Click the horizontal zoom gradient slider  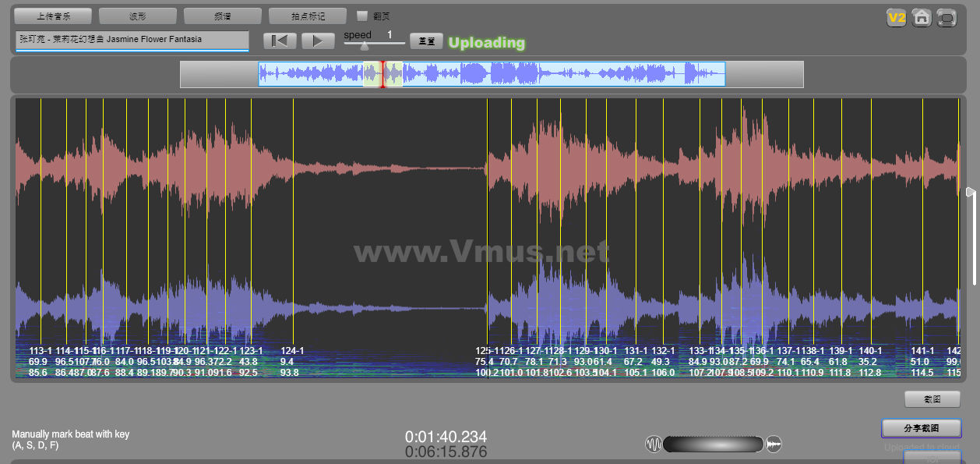point(713,444)
